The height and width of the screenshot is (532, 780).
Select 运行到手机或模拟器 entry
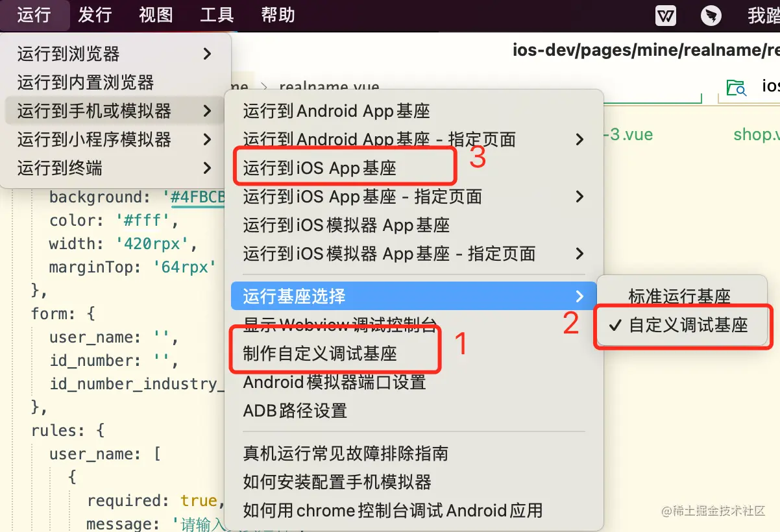[x=116, y=111]
